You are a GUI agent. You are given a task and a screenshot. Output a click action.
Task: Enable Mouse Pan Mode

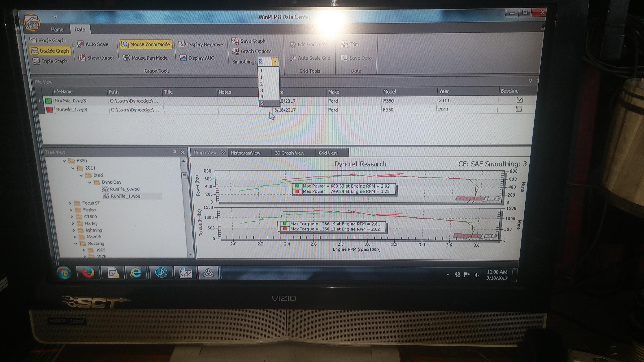click(145, 58)
